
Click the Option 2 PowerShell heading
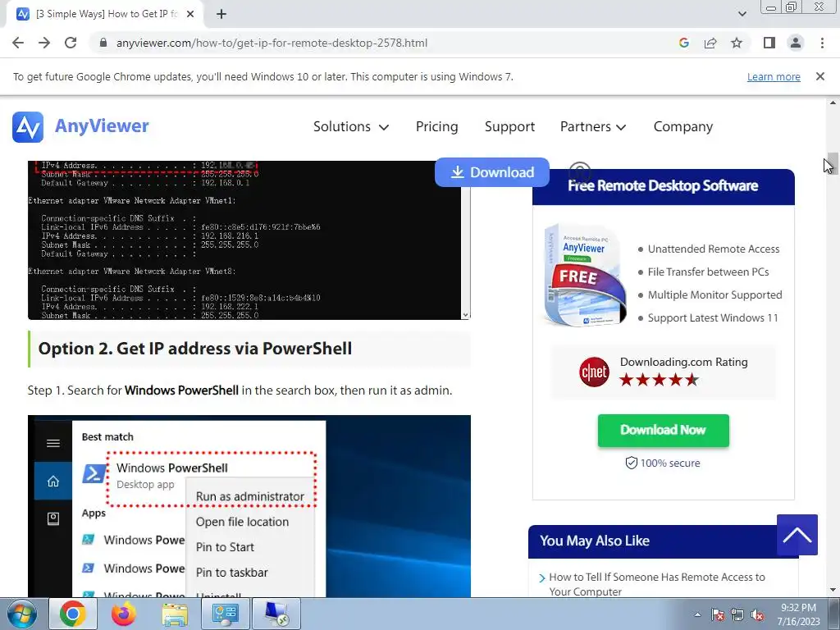tap(195, 349)
